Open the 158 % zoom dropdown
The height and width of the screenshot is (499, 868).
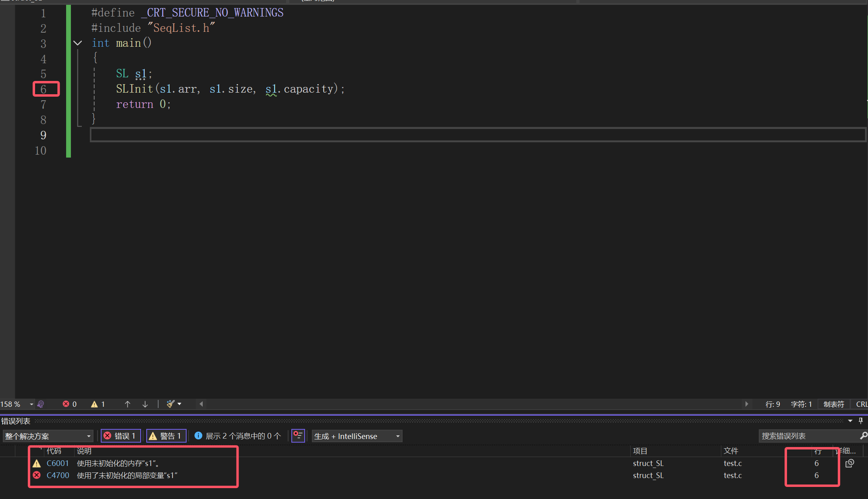tap(31, 404)
